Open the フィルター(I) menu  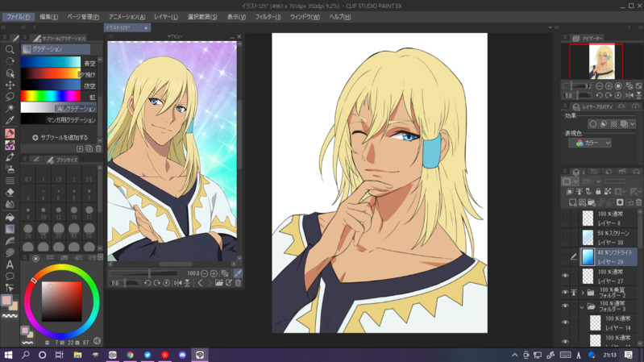coord(268,17)
